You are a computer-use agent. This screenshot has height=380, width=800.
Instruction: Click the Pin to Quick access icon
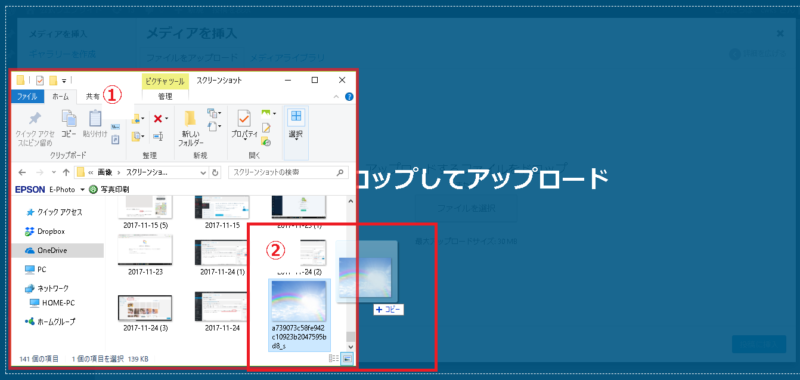pyautogui.click(x=34, y=119)
